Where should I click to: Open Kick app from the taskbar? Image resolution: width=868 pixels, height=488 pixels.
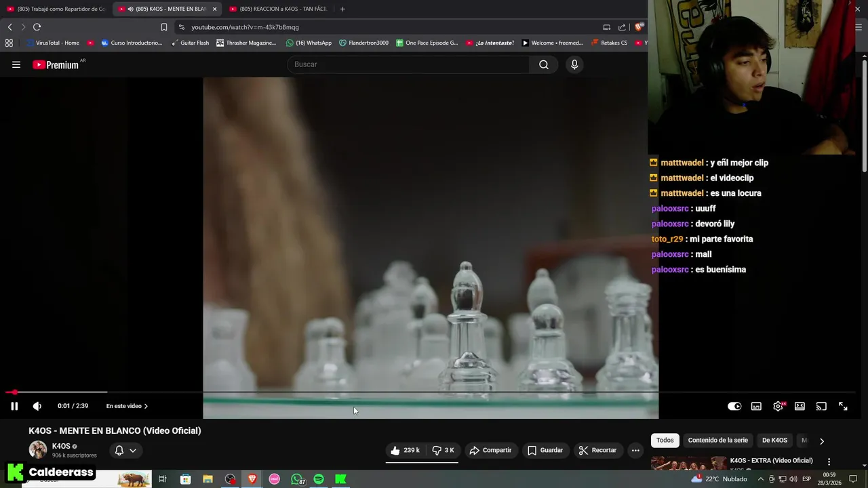pyautogui.click(x=341, y=479)
